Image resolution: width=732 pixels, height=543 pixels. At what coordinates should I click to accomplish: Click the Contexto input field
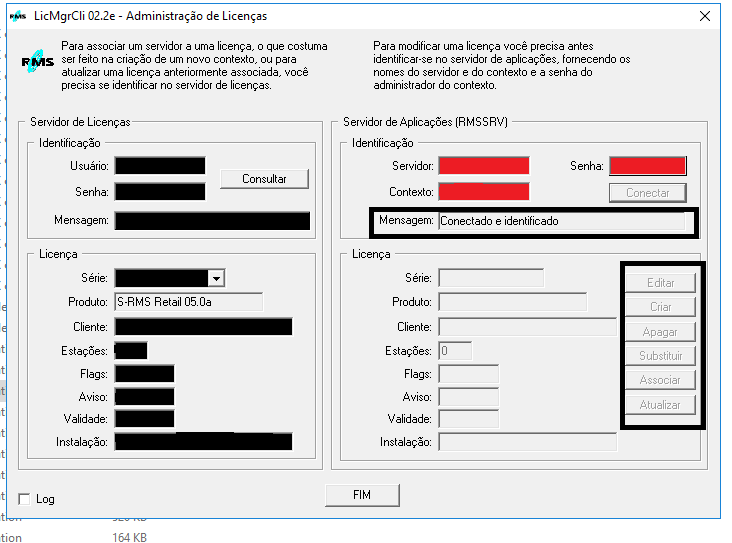pos(484,192)
